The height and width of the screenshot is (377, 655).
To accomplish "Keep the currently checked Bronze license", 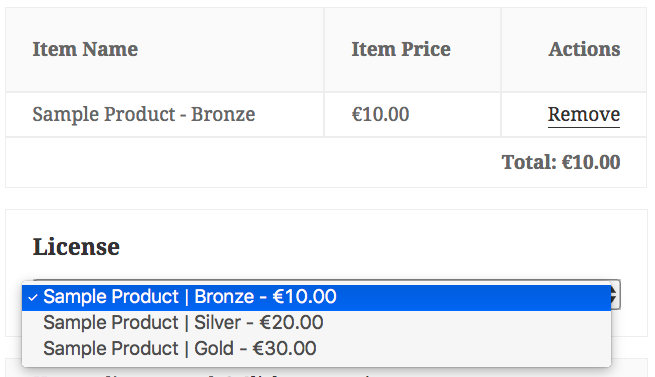I will [x=317, y=297].
